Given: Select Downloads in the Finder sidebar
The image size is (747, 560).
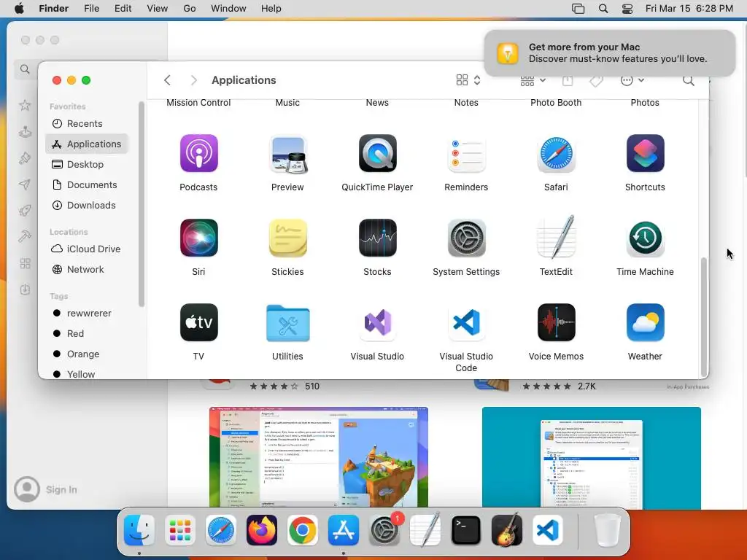Looking at the screenshot, I should pyautogui.click(x=88, y=205).
